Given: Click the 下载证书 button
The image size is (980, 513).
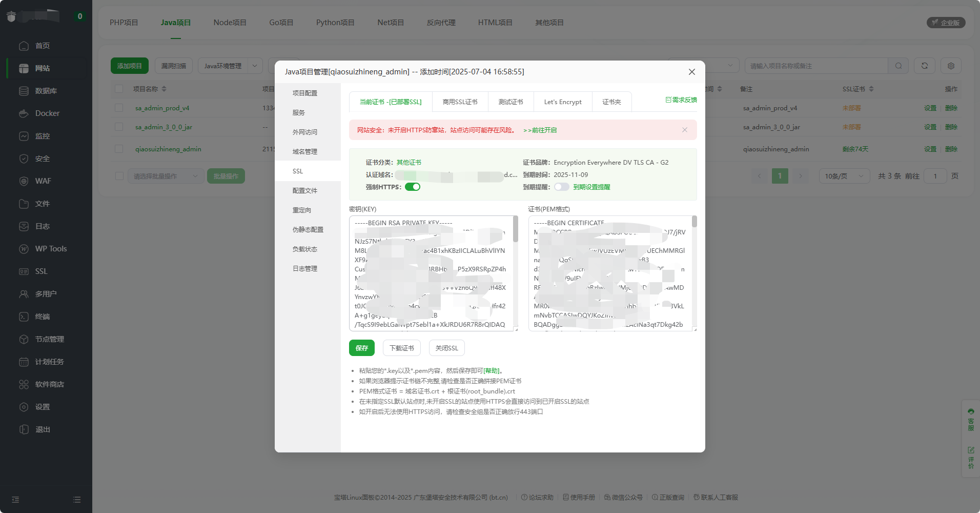Looking at the screenshot, I should pos(402,348).
